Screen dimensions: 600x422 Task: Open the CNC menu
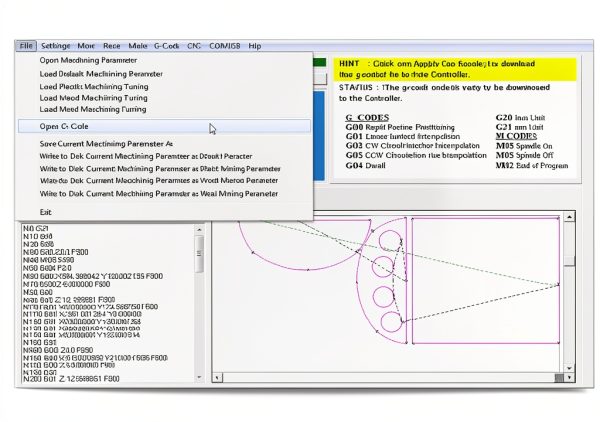[x=194, y=46]
